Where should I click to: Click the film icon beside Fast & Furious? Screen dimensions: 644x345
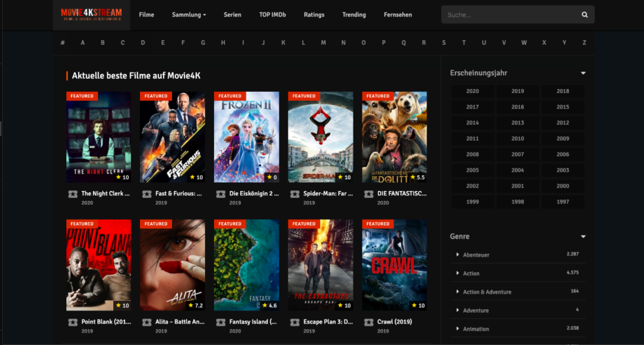[146, 194]
